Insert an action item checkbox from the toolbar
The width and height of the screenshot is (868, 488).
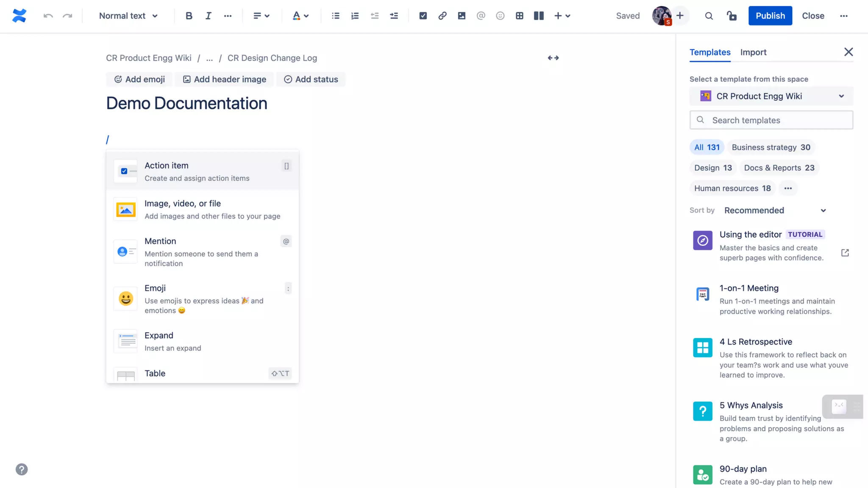point(423,16)
